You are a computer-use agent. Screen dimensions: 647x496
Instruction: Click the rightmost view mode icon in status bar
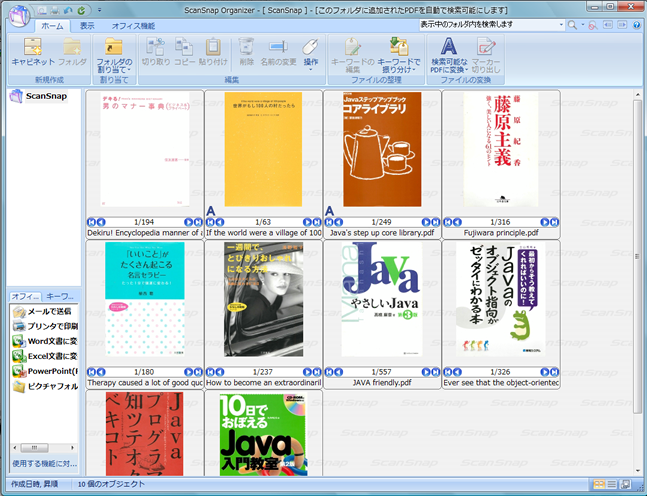(x=626, y=484)
